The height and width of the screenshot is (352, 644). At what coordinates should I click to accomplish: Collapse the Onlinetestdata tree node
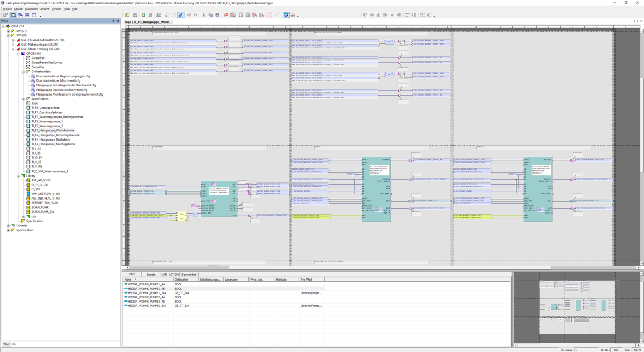[23, 71]
